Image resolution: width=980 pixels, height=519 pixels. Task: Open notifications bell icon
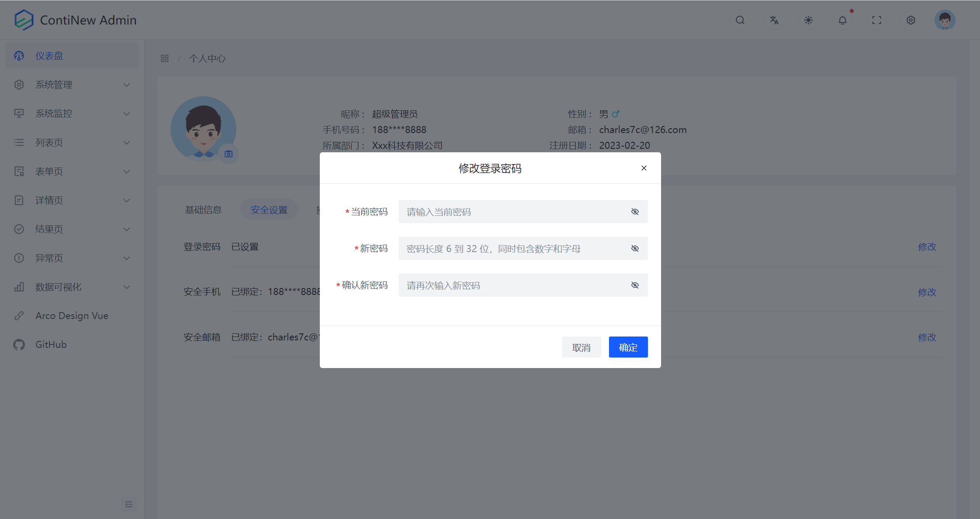coord(842,20)
